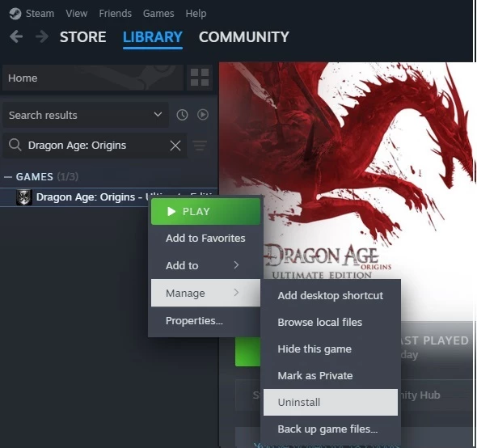The image size is (477, 448).
Task: Go forward with the right arrow
Action: (x=42, y=37)
